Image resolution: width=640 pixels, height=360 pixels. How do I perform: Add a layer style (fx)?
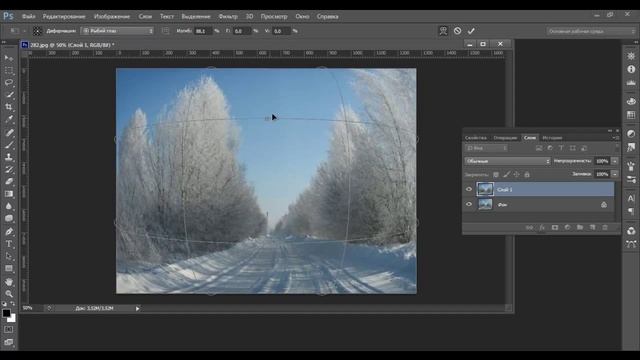542,227
